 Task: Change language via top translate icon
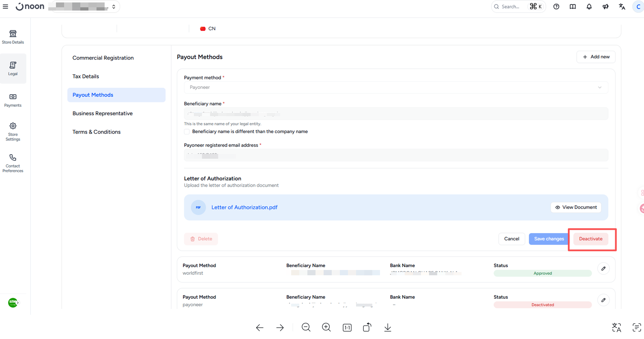[622, 6]
